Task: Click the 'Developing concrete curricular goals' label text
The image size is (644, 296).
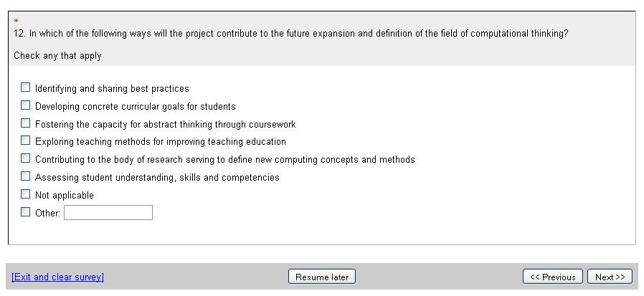Action: pos(135,107)
